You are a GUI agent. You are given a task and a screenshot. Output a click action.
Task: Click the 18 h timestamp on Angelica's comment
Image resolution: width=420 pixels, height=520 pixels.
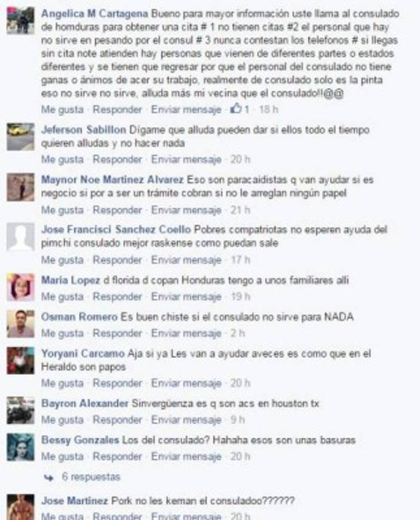pos(269,109)
